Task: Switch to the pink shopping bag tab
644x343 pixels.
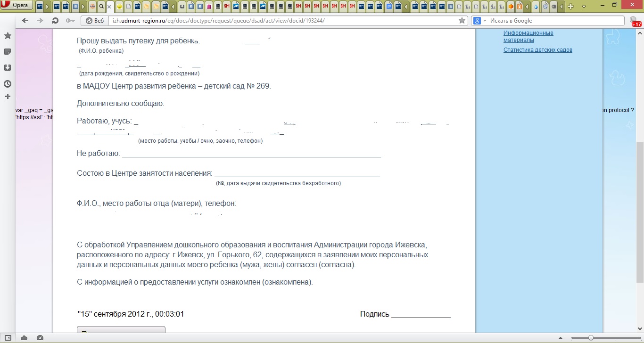Action: 209,7
